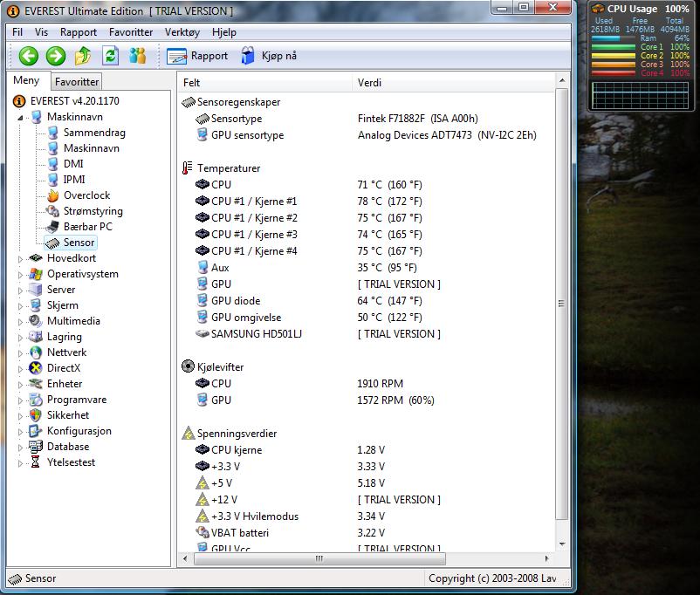Screen dimensions: 700x595
Task: Click the Enheter devices icon
Action: [35, 384]
